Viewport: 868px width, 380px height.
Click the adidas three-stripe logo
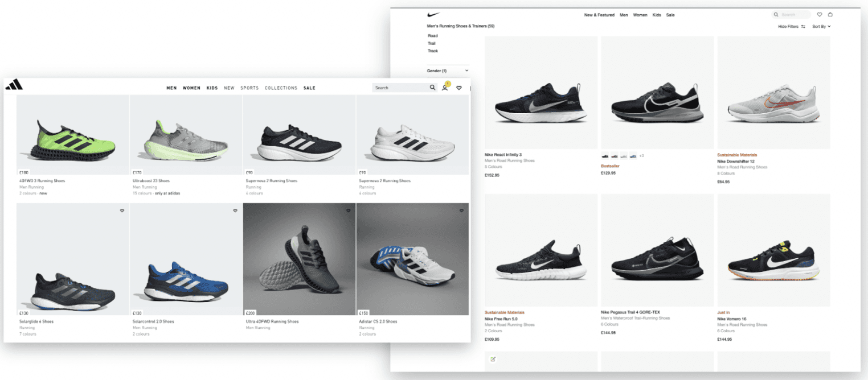pyautogui.click(x=14, y=85)
